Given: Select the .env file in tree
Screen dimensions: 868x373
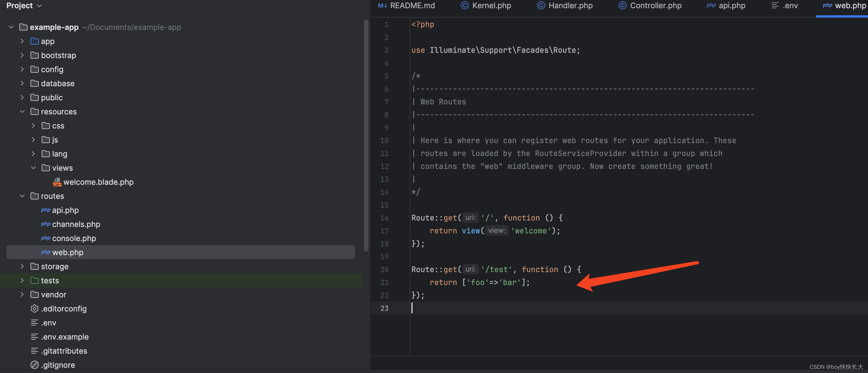Looking at the screenshot, I should (48, 323).
